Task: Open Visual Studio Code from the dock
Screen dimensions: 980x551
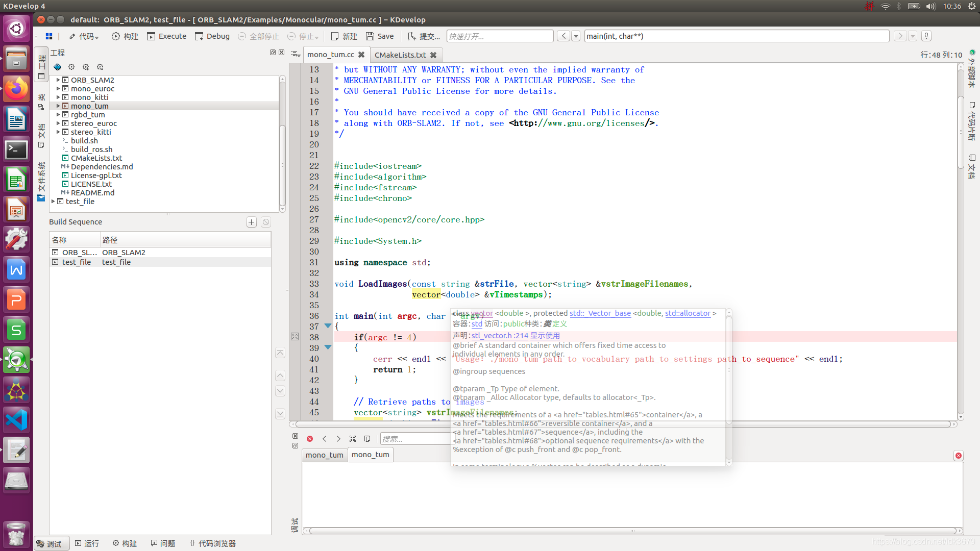Action: point(16,420)
